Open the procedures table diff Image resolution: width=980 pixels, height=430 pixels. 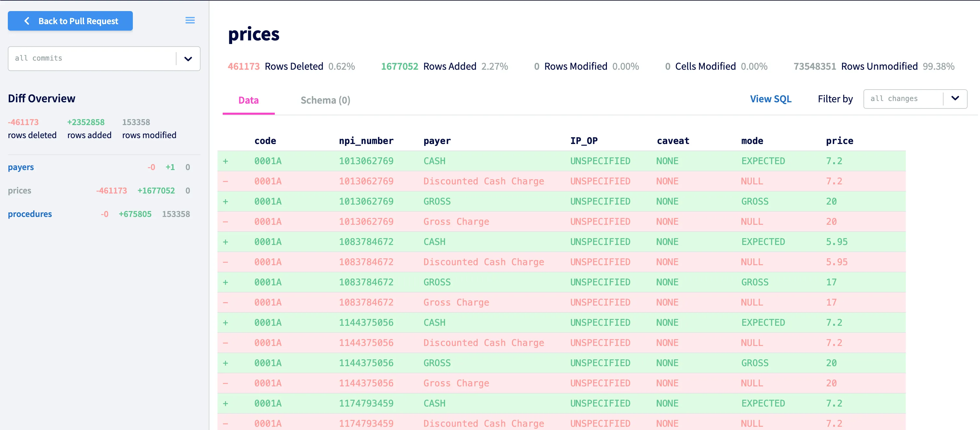coord(30,214)
